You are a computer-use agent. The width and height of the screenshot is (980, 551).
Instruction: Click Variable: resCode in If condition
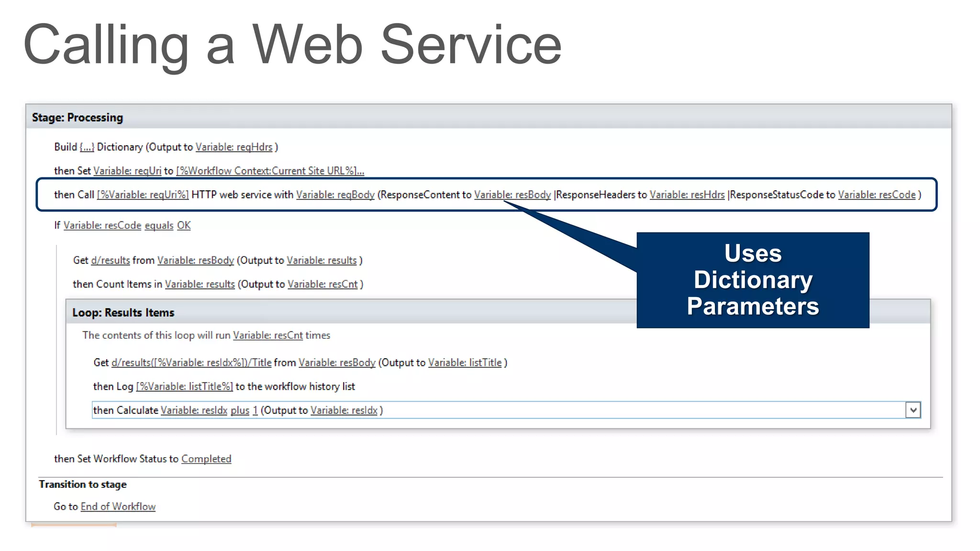click(102, 225)
